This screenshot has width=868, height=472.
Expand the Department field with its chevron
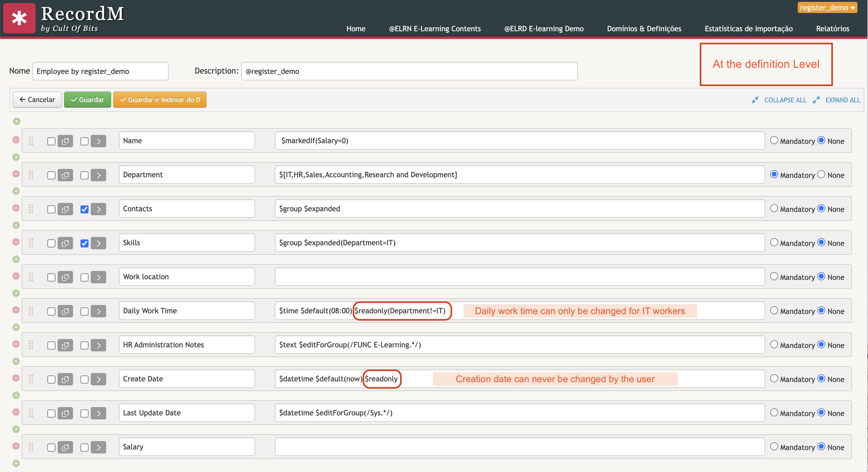coord(98,175)
